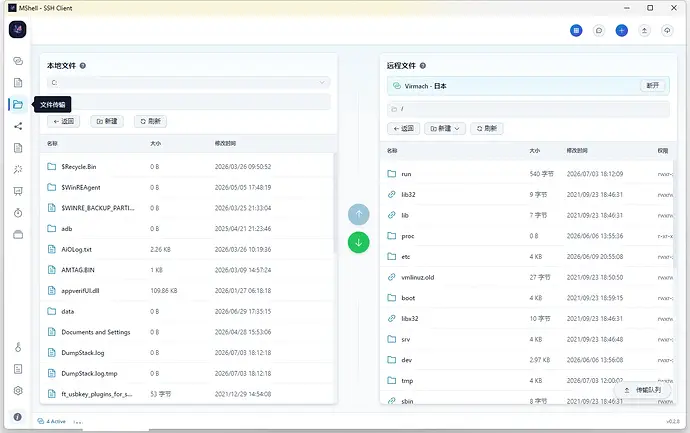Open the local drive C: dropdown

pyautogui.click(x=188, y=82)
